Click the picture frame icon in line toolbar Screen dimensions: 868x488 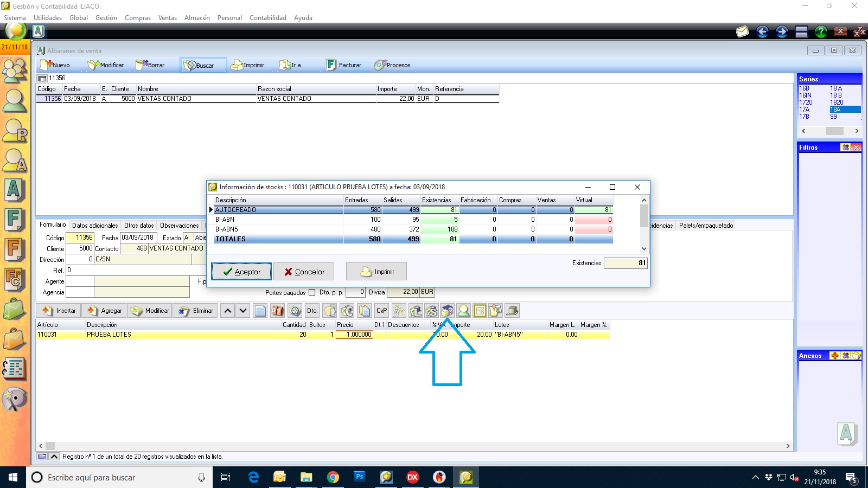pyautogui.click(x=480, y=311)
